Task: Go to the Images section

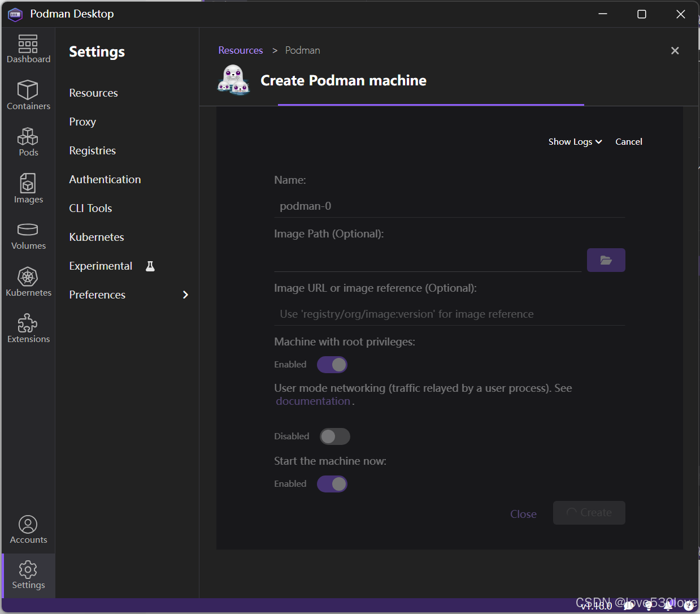Action: point(28,188)
